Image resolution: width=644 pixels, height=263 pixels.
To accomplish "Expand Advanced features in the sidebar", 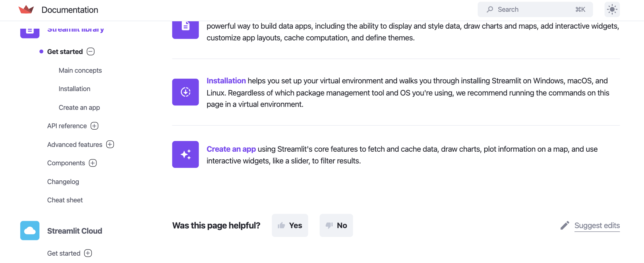I will tap(110, 144).
